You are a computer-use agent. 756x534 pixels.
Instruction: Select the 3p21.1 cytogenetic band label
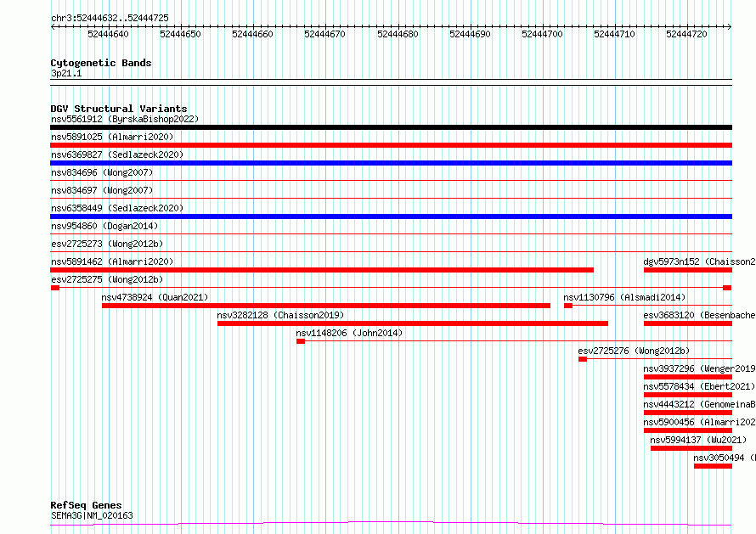[66, 74]
